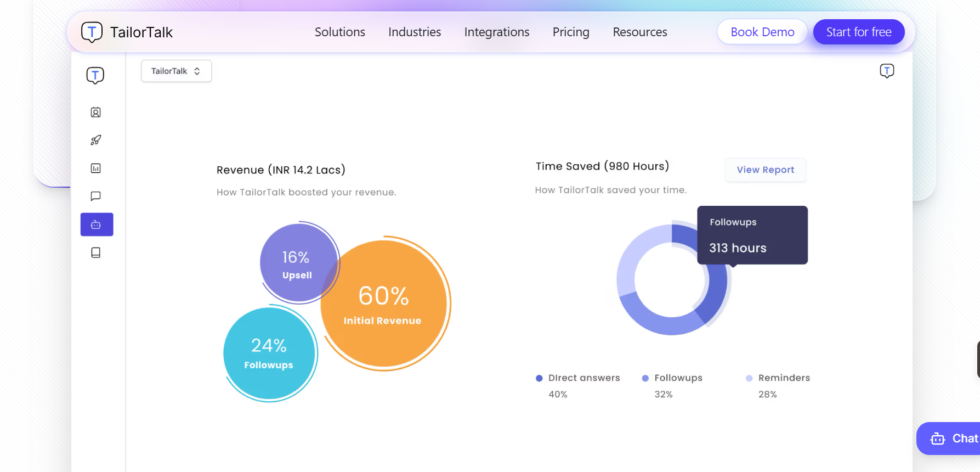
Task: Open the chat messages icon in the sidebar
Action: (x=95, y=196)
